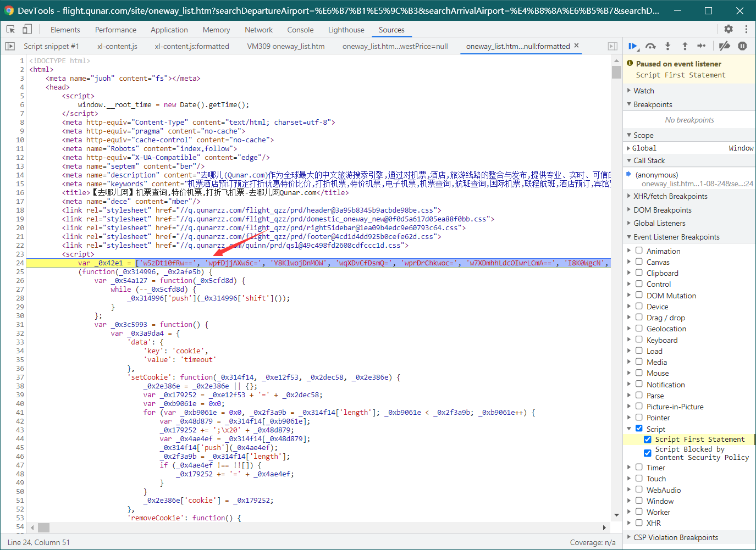The height and width of the screenshot is (550, 756).
Task: Step over next function call
Action: [x=650, y=46]
